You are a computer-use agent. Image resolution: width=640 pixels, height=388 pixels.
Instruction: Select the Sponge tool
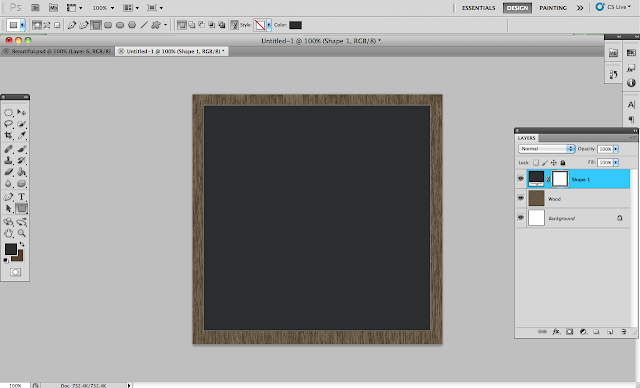(x=22, y=183)
